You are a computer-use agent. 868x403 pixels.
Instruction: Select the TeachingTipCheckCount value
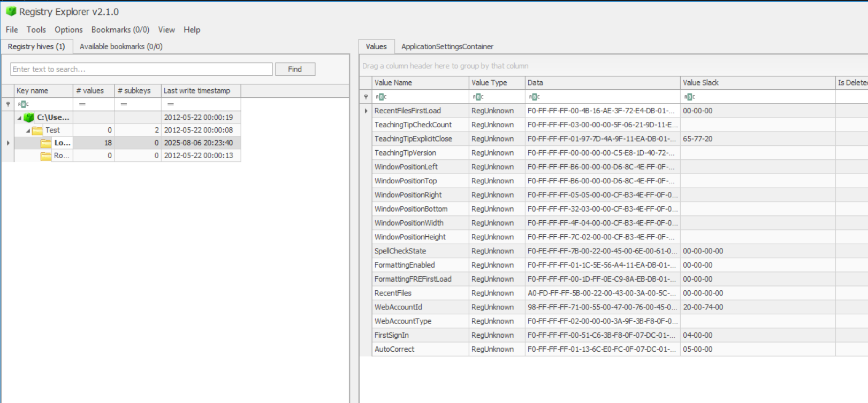click(x=413, y=125)
